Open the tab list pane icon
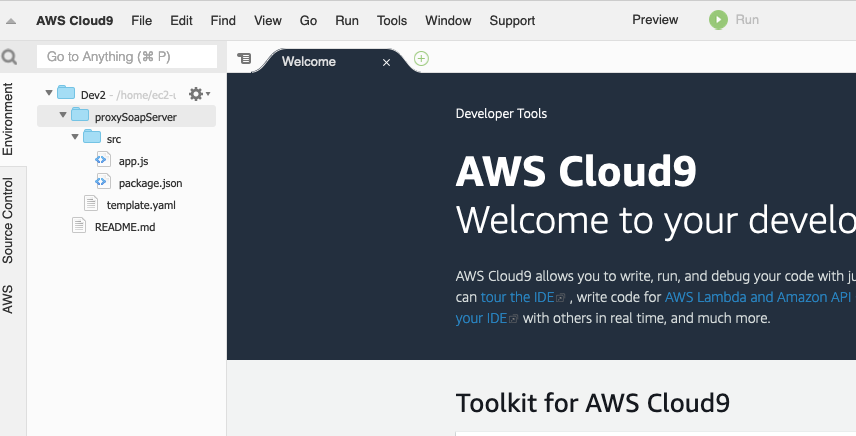 click(x=244, y=58)
